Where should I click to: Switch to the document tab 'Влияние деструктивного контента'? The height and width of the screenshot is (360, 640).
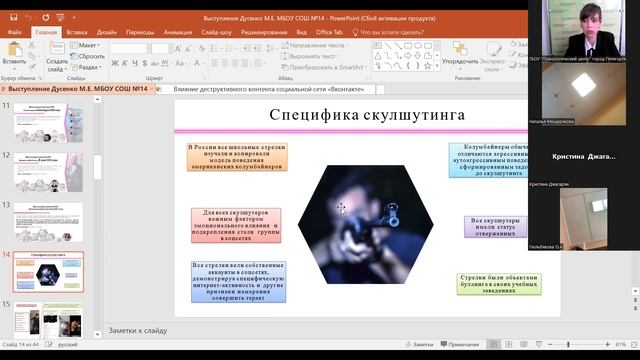click(x=268, y=89)
